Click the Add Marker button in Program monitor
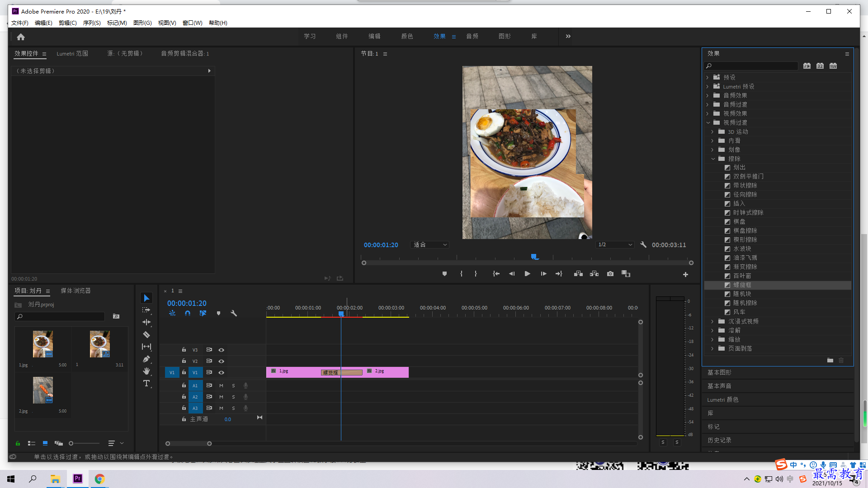Viewport: 868px width, 488px height. tap(444, 274)
